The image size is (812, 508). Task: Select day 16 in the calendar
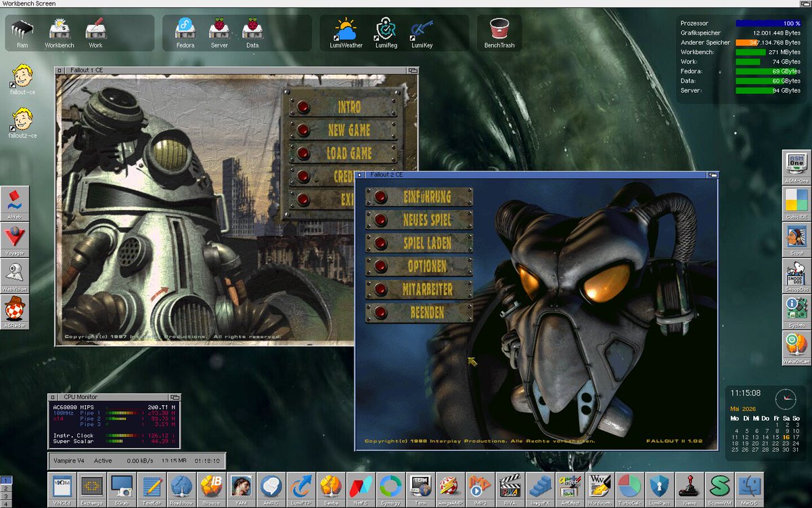point(786,438)
